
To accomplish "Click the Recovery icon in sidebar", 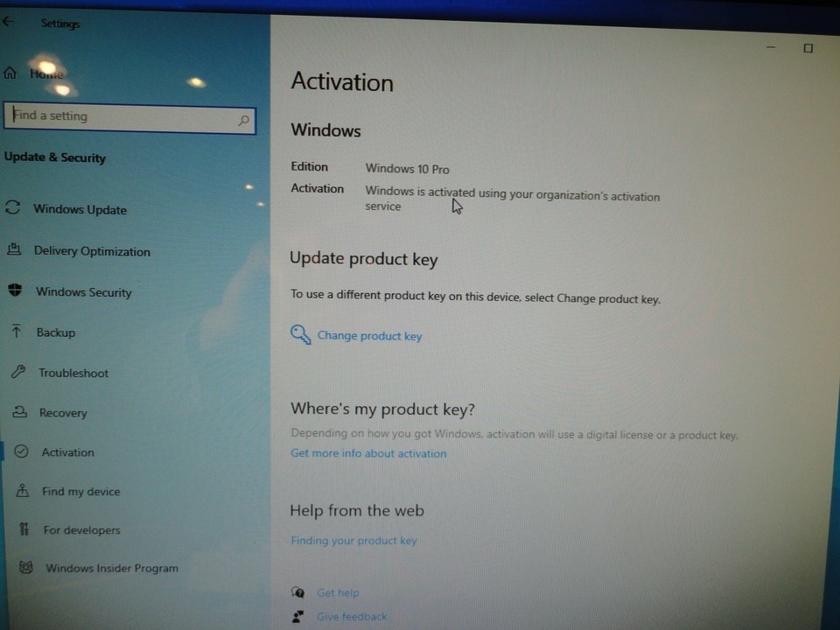I will tap(19, 412).
